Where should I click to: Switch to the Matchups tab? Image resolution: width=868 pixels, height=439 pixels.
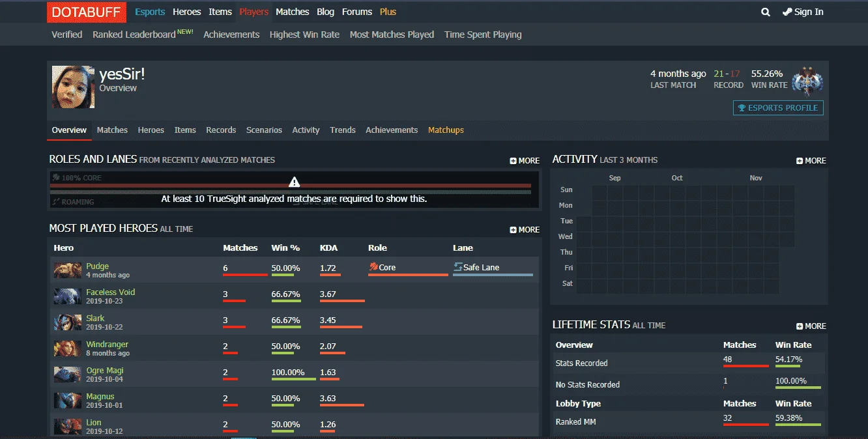coord(446,130)
